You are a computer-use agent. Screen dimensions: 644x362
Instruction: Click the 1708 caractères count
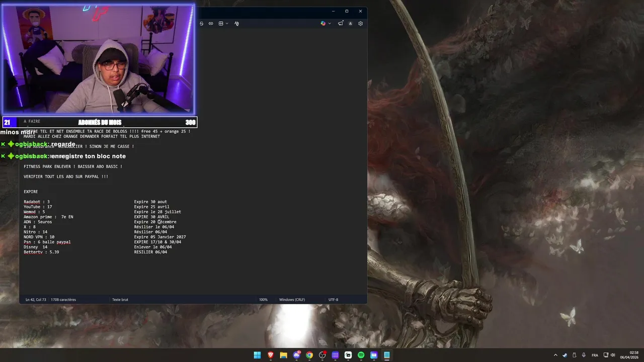(63, 300)
